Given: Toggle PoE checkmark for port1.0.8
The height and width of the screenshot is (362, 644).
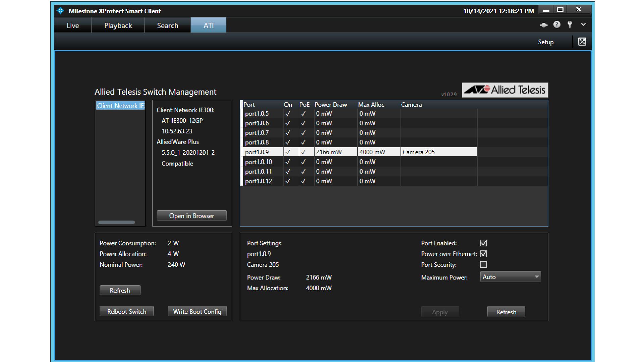Looking at the screenshot, I should coord(303,142).
